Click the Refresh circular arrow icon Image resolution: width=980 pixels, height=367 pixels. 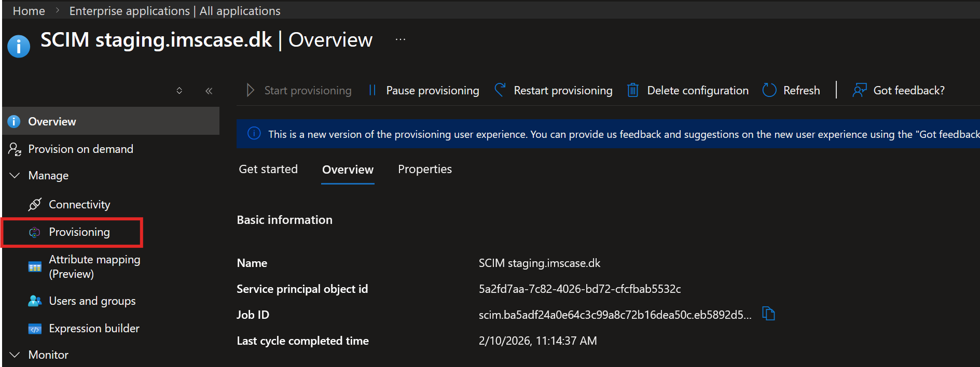coord(769,90)
